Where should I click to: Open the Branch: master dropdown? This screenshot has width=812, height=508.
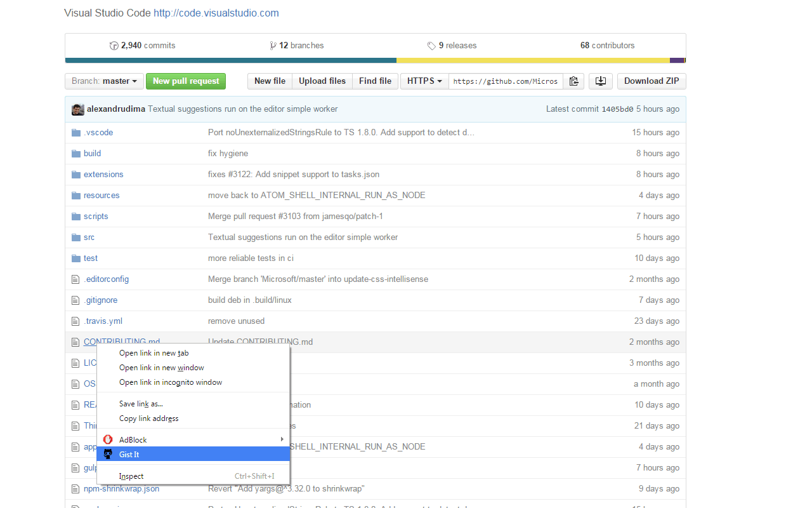104,81
